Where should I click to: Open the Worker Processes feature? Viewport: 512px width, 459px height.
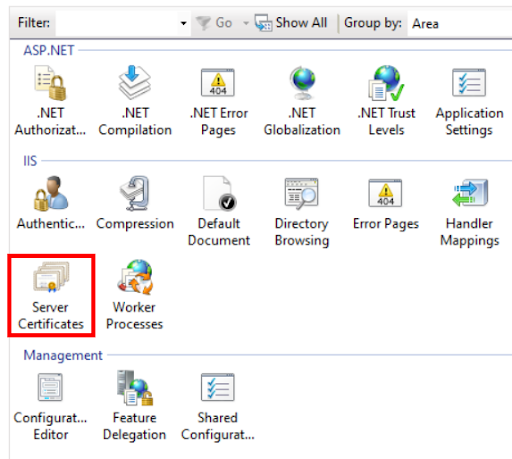point(134,295)
